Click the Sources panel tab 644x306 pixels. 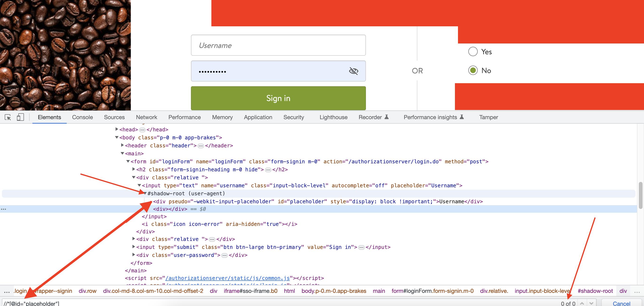click(x=114, y=117)
